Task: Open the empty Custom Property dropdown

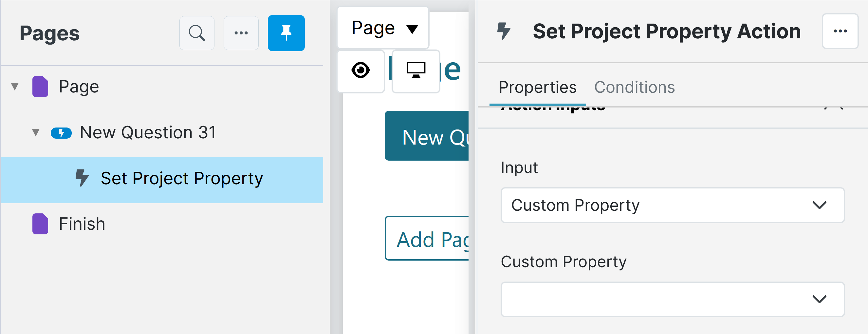Action: (672, 299)
